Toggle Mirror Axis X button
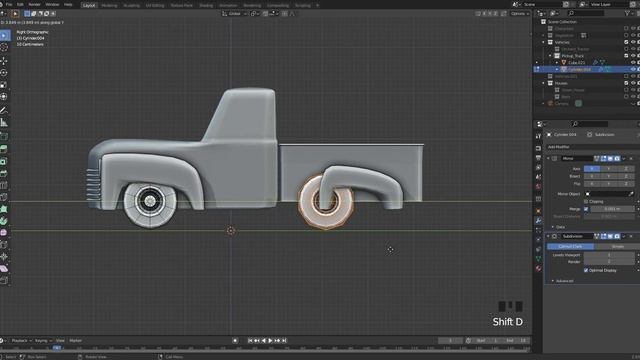The image size is (640, 360). 591,169
